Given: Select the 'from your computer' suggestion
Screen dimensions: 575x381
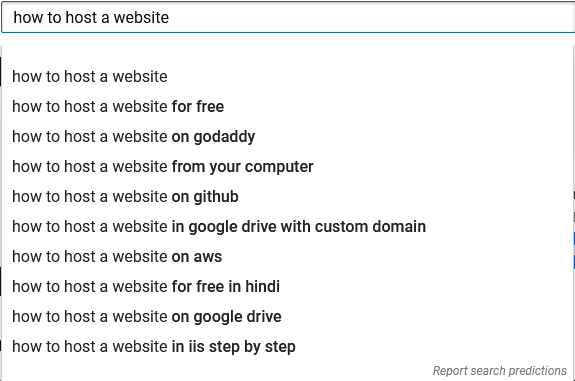Looking at the screenshot, I should tap(288, 167).
